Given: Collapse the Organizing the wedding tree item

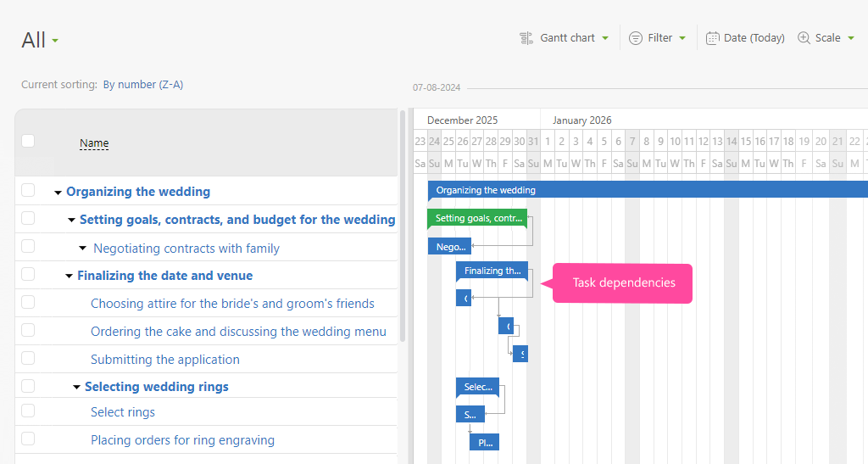Looking at the screenshot, I should [58, 193].
